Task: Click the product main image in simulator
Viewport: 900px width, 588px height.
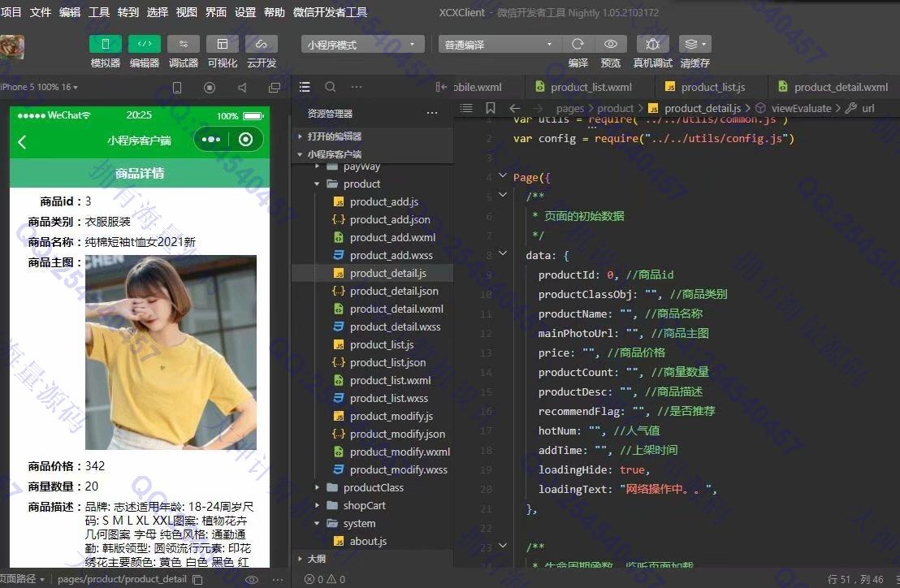Action: [171, 352]
